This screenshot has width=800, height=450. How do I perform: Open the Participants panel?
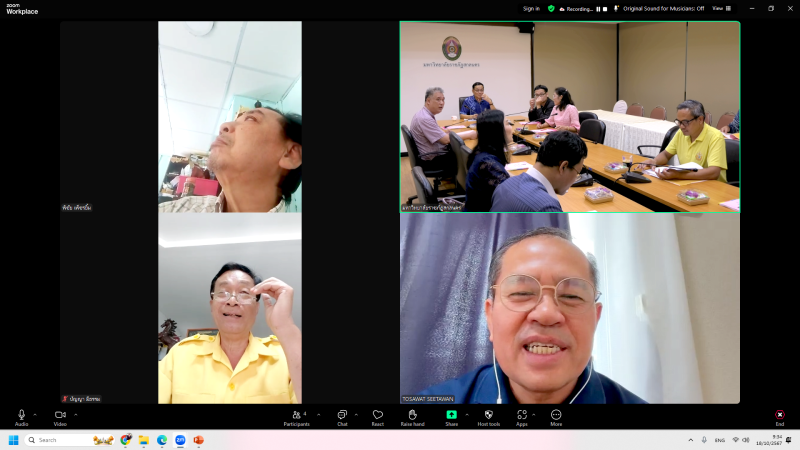coord(296,415)
